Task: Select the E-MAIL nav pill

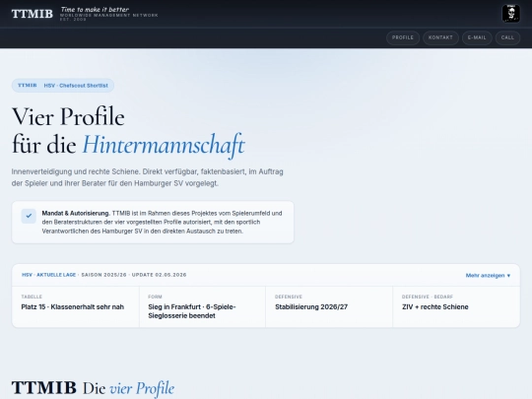Action: click(x=477, y=37)
